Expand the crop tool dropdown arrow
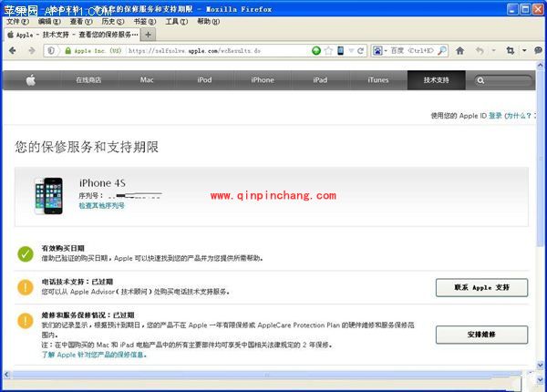547x392 pixels. pos(524,51)
